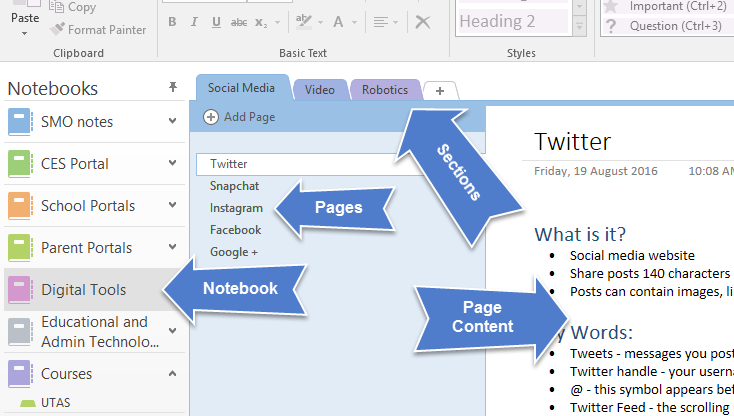The width and height of the screenshot is (734, 416).
Task: Click the green CES Portal notebook icon
Action: pyautogui.click(x=20, y=164)
